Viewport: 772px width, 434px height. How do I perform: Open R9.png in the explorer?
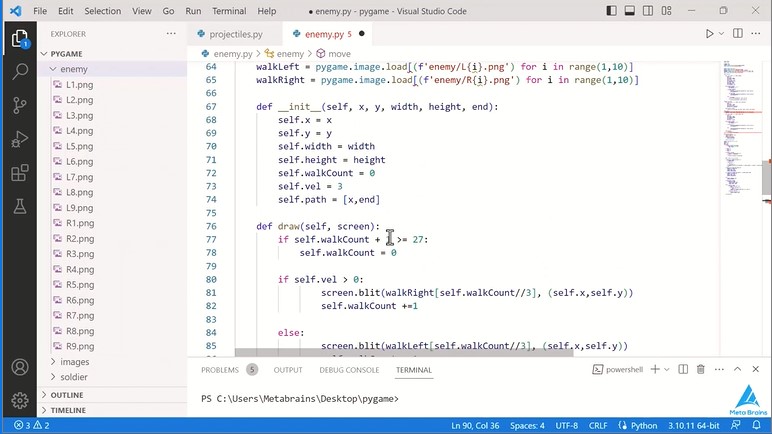point(112,346)
